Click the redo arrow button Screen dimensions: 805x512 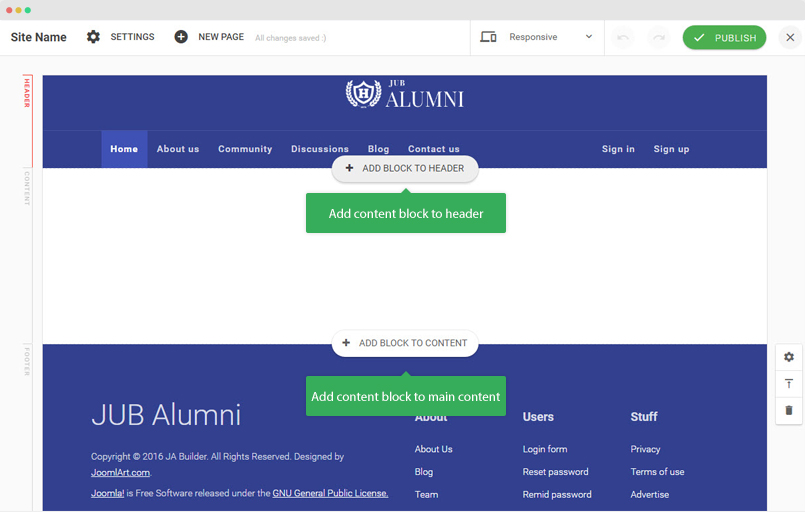click(658, 38)
